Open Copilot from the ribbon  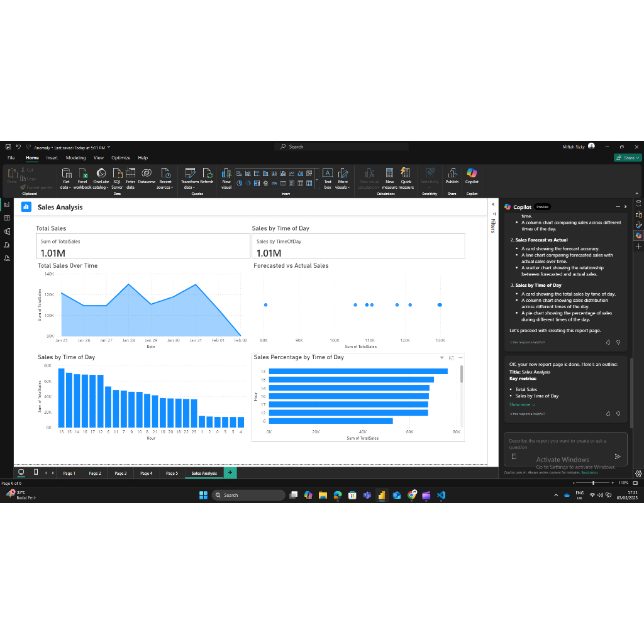(x=472, y=176)
